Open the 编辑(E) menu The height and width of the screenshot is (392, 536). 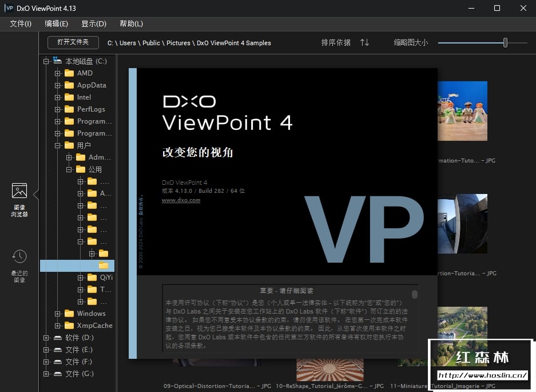tap(57, 23)
